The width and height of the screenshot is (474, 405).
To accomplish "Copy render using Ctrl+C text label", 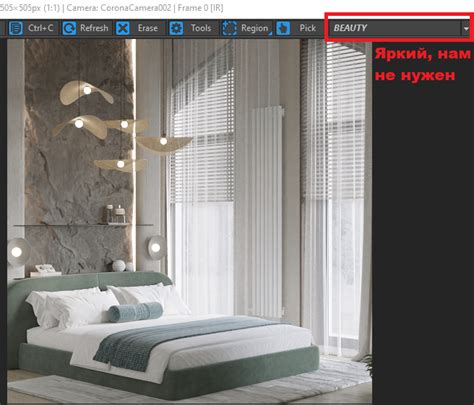I will point(41,28).
